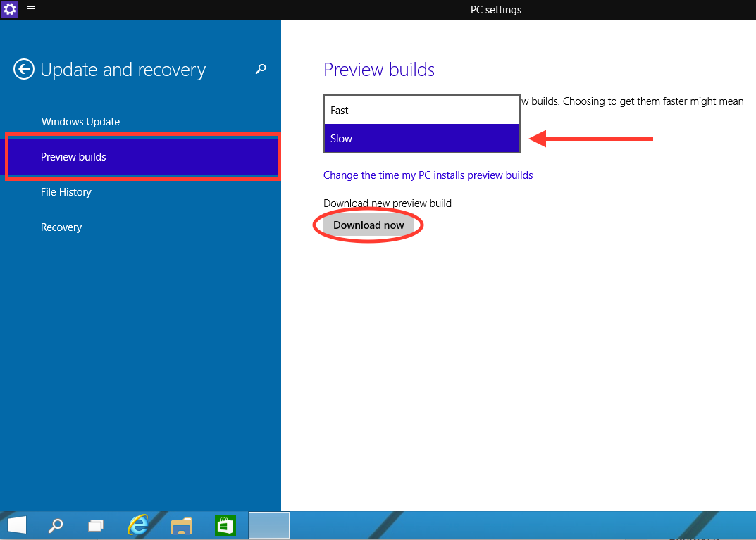
Task: Click the back arrow beside Update and recovery
Action: 24,69
